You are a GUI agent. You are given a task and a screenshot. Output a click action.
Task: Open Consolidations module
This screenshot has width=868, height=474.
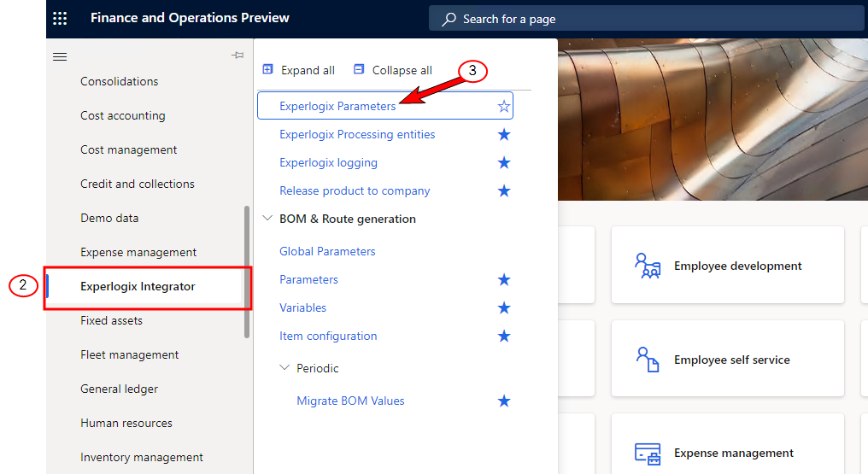coord(119,81)
